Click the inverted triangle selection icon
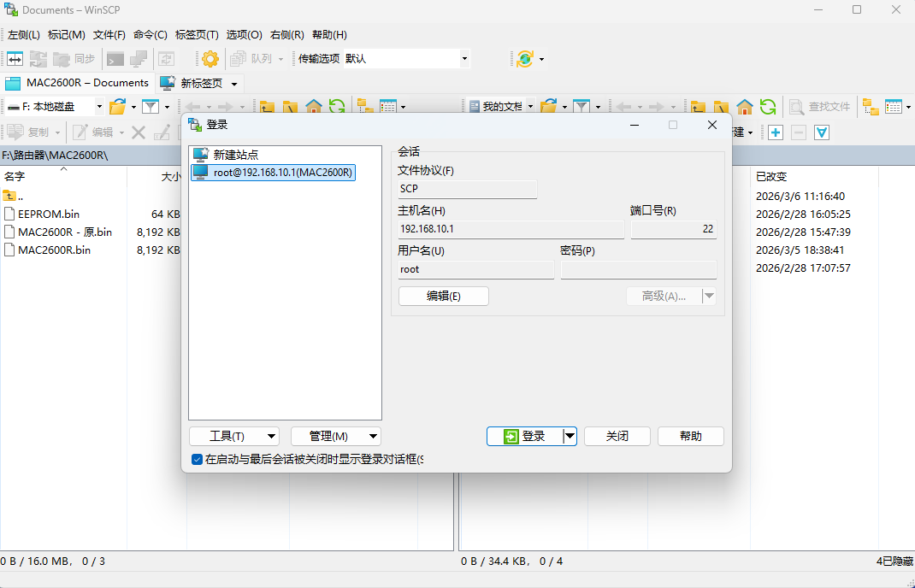This screenshot has height=588, width=915. pyautogui.click(x=822, y=132)
